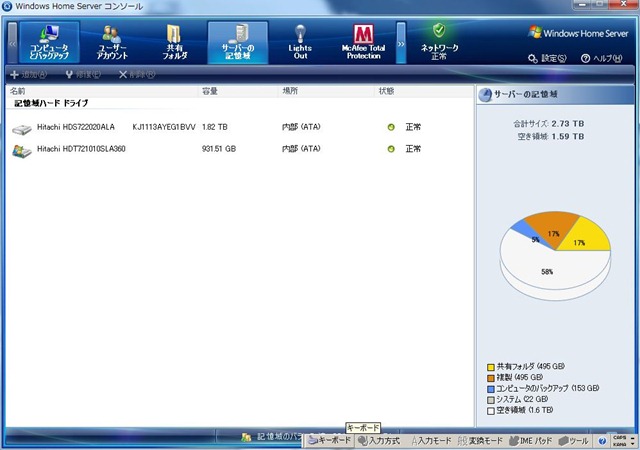Open IME Input Mode (入力モード) menu

[x=431, y=441]
